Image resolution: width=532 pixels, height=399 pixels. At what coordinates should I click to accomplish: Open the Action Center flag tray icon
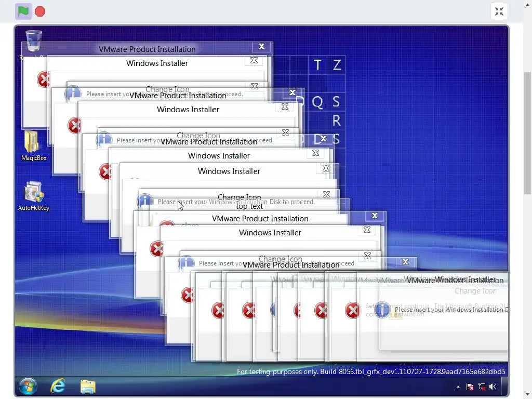pyautogui.click(x=470, y=387)
